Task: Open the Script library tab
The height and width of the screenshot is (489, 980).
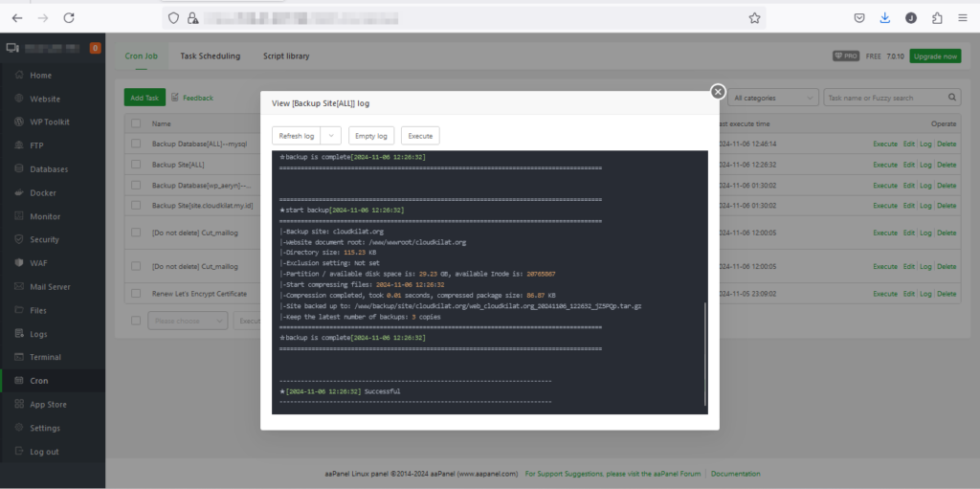Action: (286, 56)
